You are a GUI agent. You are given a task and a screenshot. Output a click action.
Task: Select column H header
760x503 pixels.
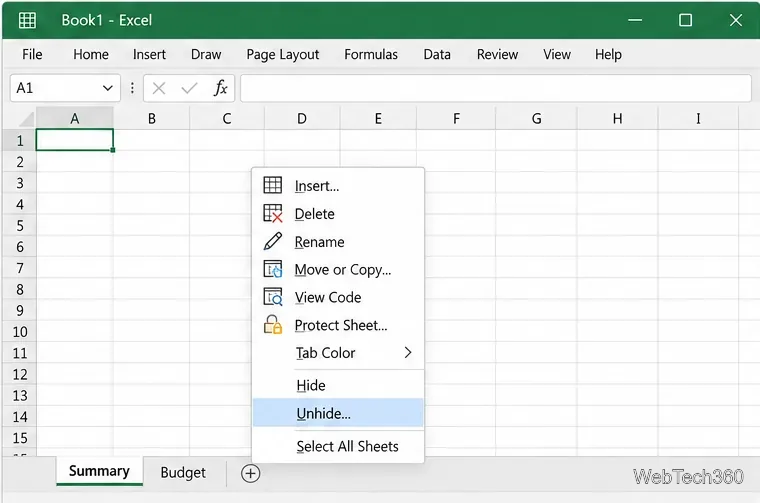pos(618,119)
